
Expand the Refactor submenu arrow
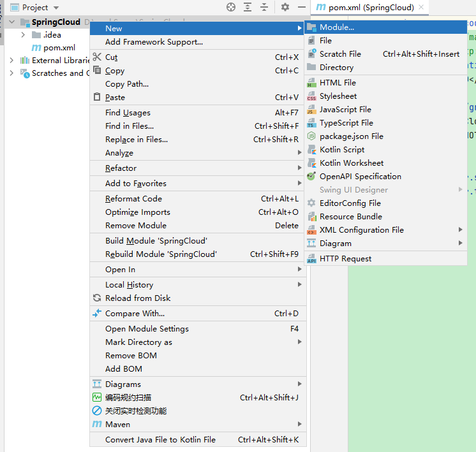click(x=300, y=168)
